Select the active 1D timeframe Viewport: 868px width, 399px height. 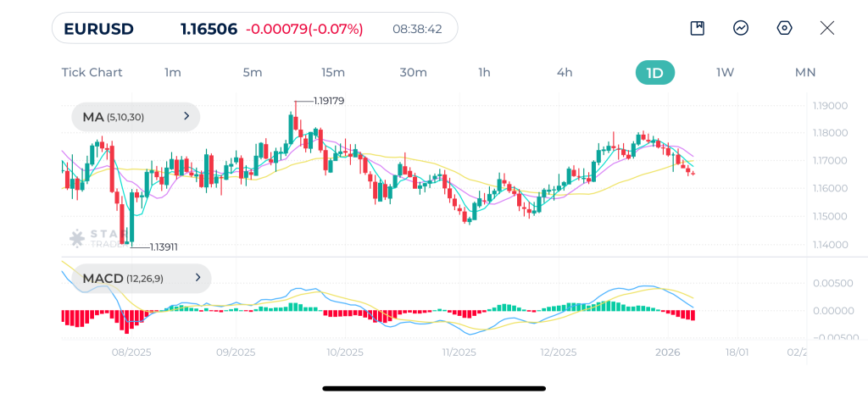tap(655, 73)
